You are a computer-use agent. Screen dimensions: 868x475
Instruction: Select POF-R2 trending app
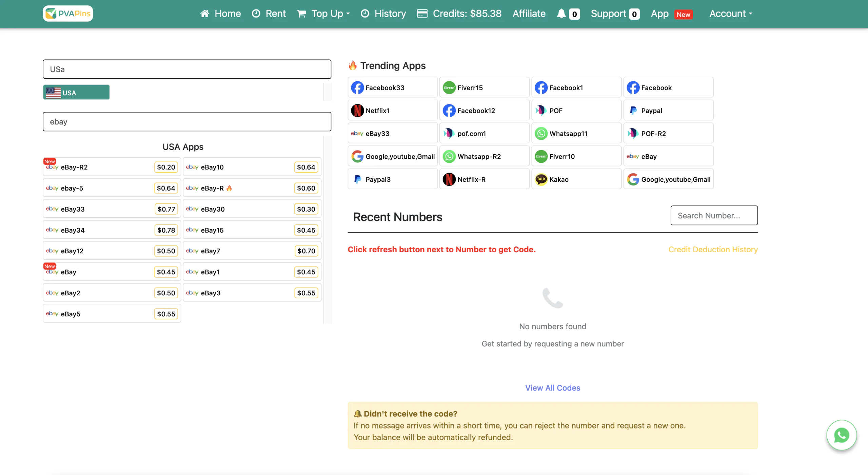click(x=668, y=133)
